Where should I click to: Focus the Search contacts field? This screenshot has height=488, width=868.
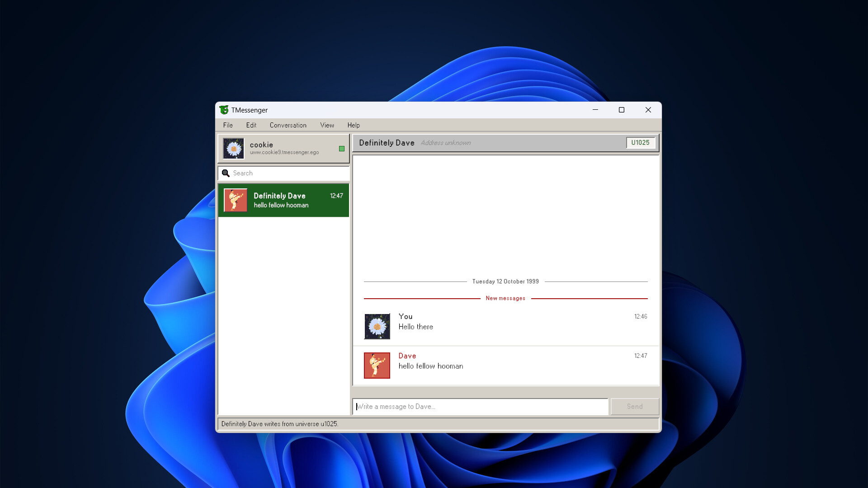pos(284,173)
